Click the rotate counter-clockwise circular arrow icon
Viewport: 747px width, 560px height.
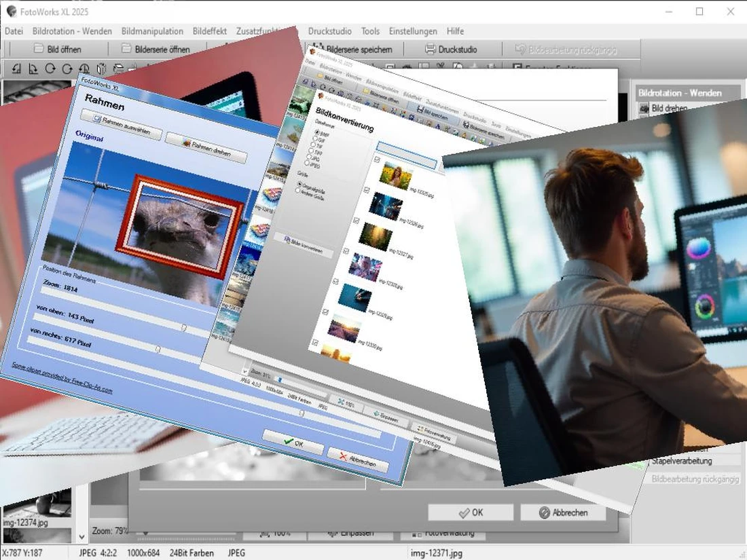tap(50, 69)
